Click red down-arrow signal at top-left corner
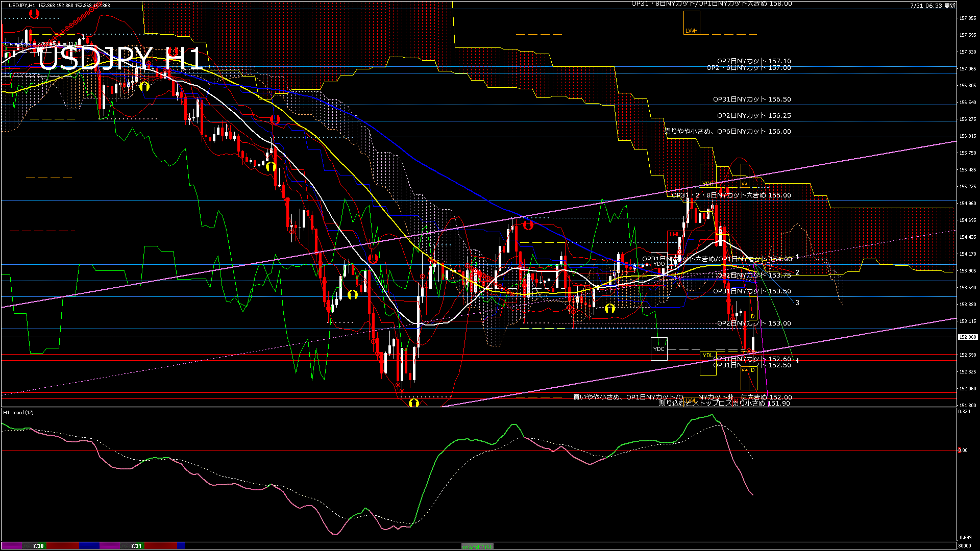The width and height of the screenshot is (980, 551). coord(34,14)
